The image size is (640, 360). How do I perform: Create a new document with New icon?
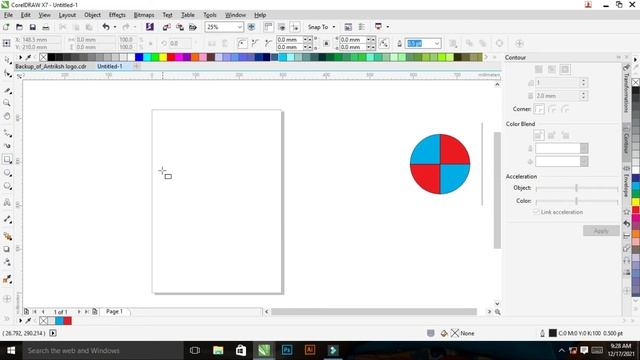[6, 27]
